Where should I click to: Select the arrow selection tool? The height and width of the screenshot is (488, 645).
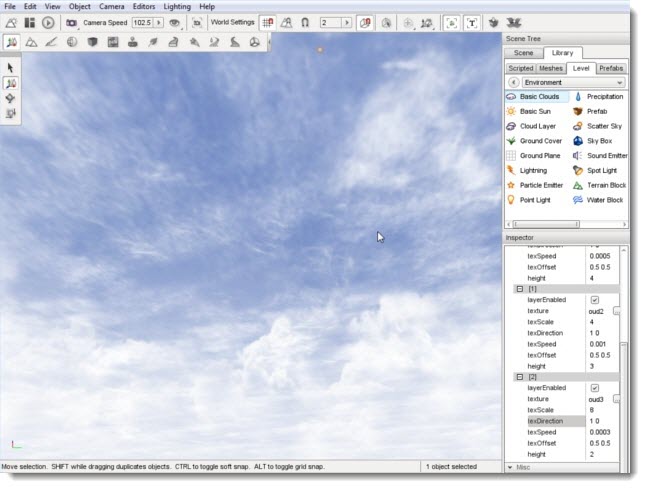pos(10,68)
